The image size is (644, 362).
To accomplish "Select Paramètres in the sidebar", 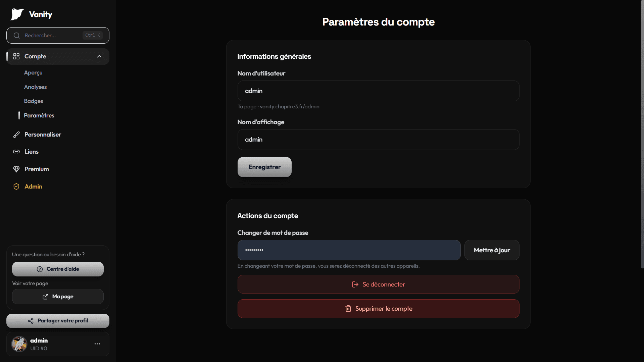I will 39,115.
